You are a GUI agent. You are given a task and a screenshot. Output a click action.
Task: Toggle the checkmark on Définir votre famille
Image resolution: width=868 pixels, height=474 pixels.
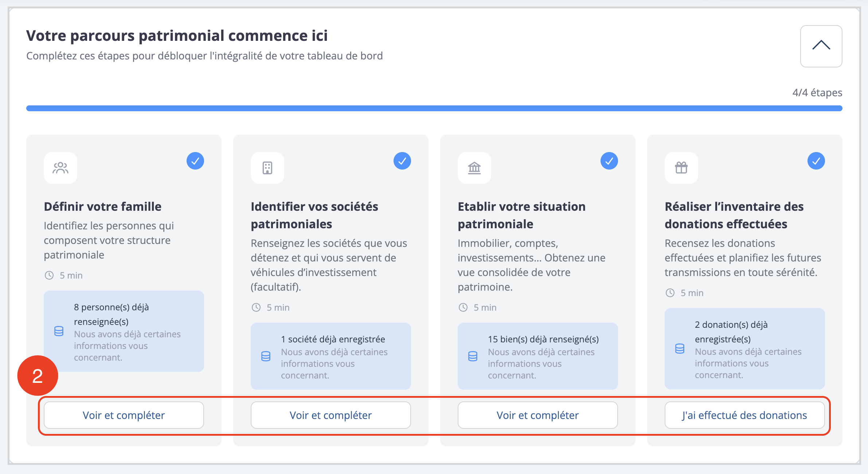[195, 161]
